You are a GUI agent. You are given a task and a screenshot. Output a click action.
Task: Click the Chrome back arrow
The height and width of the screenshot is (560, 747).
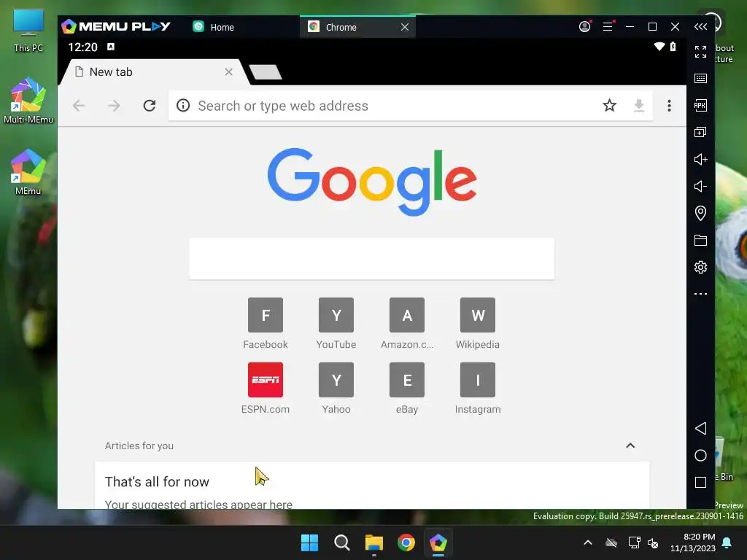click(x=79, y=106)
